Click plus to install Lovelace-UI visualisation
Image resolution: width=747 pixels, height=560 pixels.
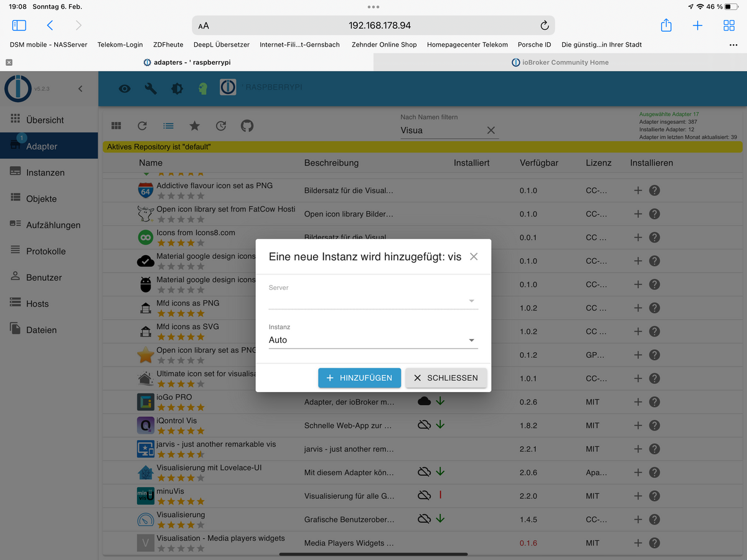(637, 472)
